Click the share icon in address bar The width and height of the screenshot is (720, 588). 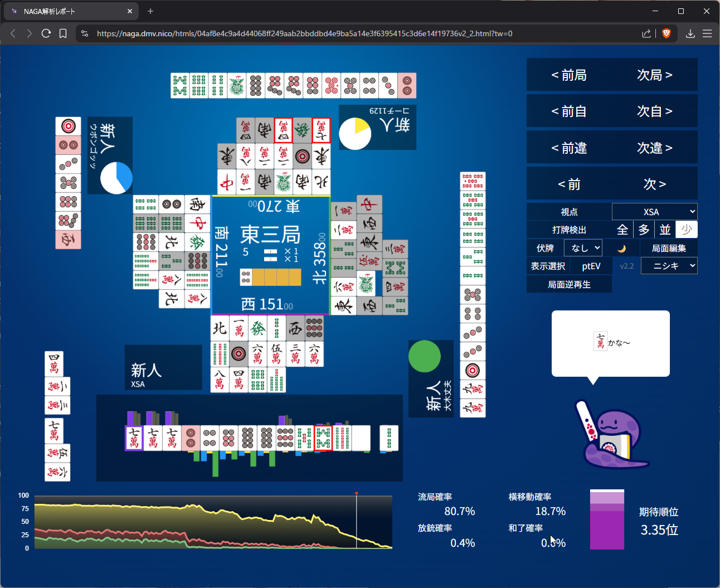[x=646, y=33]
